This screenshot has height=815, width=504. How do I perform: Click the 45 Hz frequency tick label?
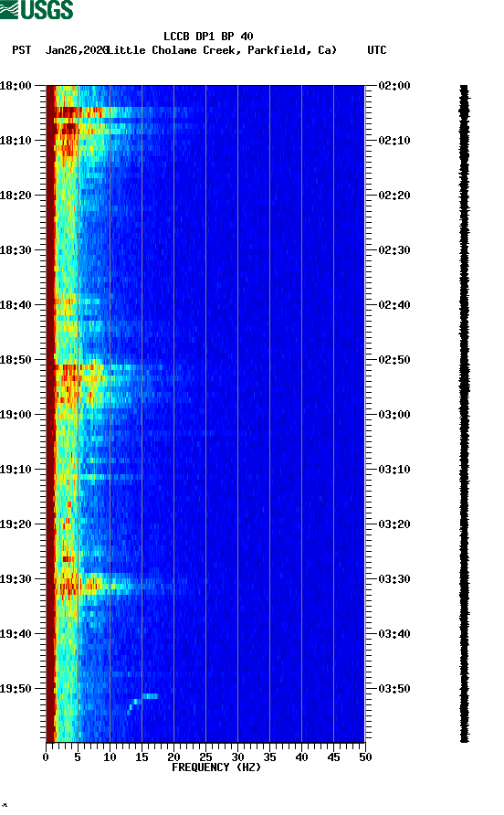point(333,757)
